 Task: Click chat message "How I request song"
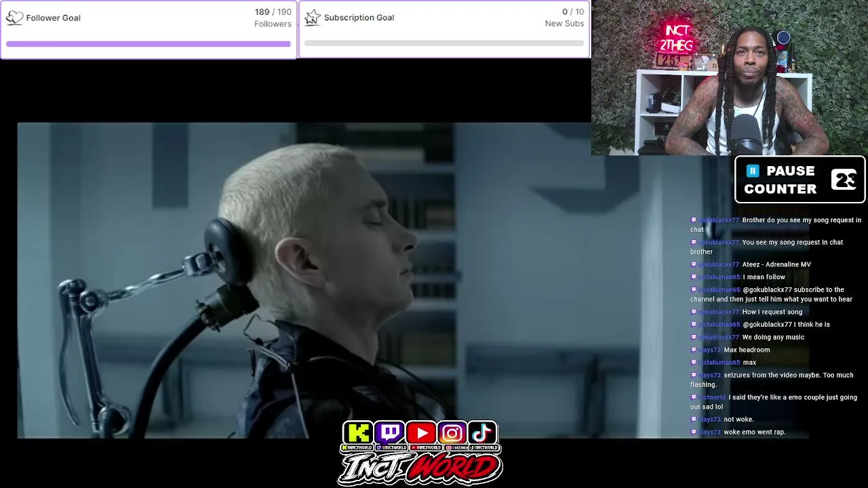pyautogui.click(x=772, y=312)
